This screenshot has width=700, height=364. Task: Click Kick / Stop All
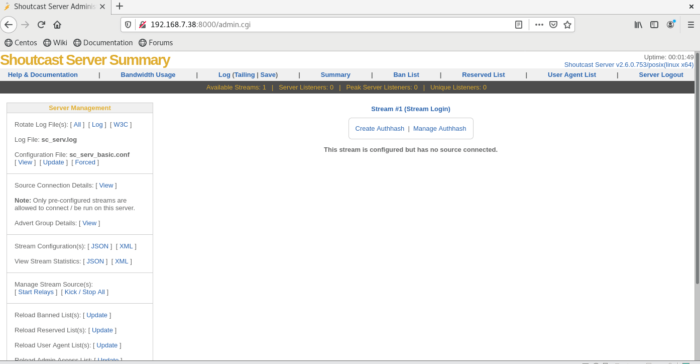tap(84, 292)
